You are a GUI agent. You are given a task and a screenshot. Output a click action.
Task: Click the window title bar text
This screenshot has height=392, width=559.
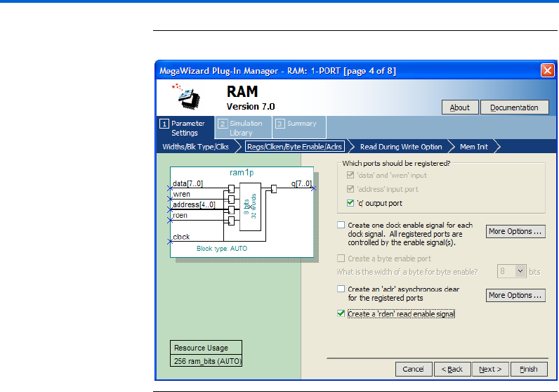[277, 71]
